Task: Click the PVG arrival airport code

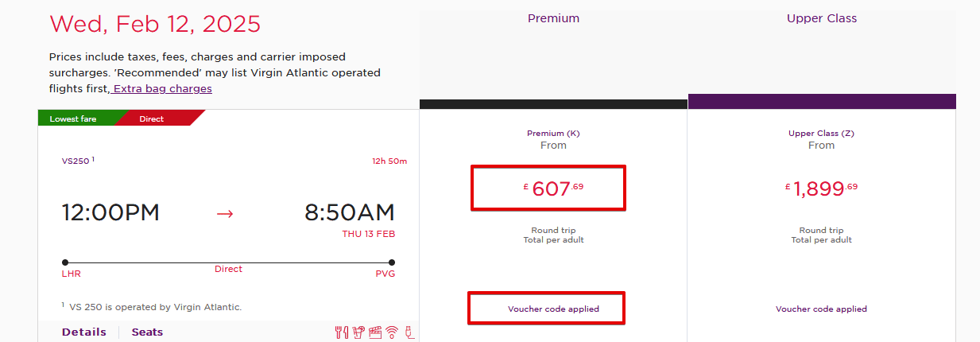Action: coord(385,274)
